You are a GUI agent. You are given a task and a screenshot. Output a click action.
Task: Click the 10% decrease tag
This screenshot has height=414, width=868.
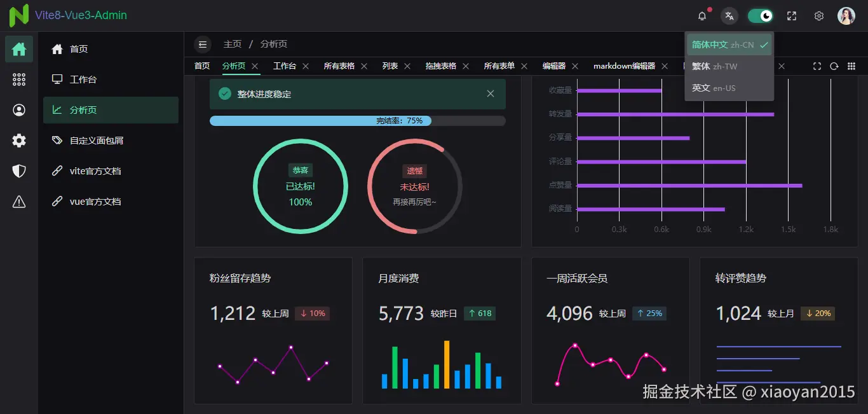313,314
